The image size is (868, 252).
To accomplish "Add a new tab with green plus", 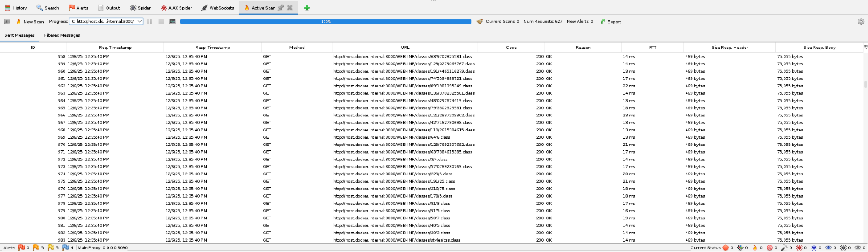I will [x=307, y=8].
